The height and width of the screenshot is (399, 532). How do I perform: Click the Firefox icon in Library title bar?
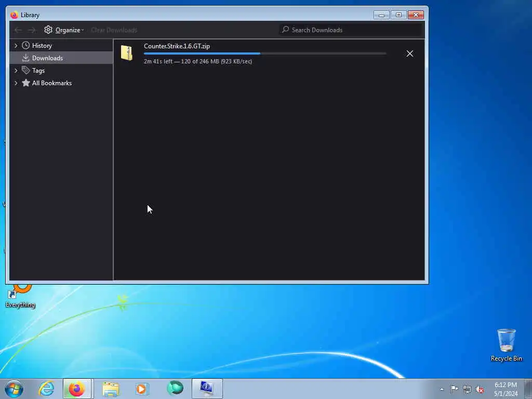pos(14,15)
